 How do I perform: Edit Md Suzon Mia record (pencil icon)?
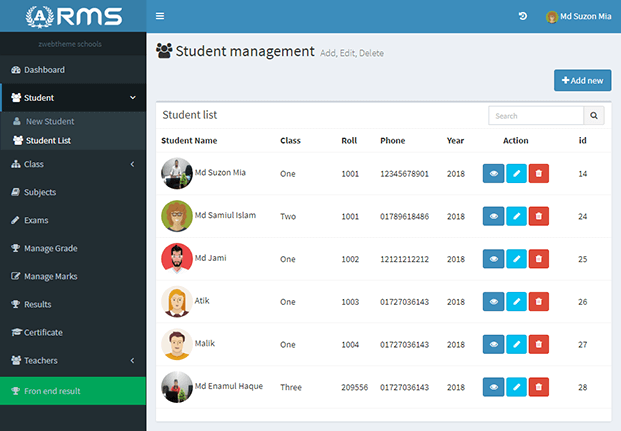coord(516,174)
